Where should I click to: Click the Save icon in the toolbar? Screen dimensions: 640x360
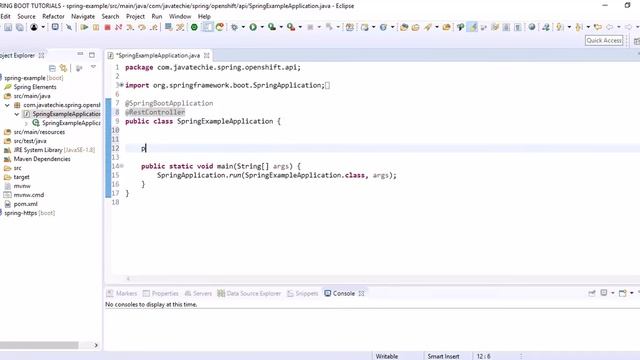[8, 27]
